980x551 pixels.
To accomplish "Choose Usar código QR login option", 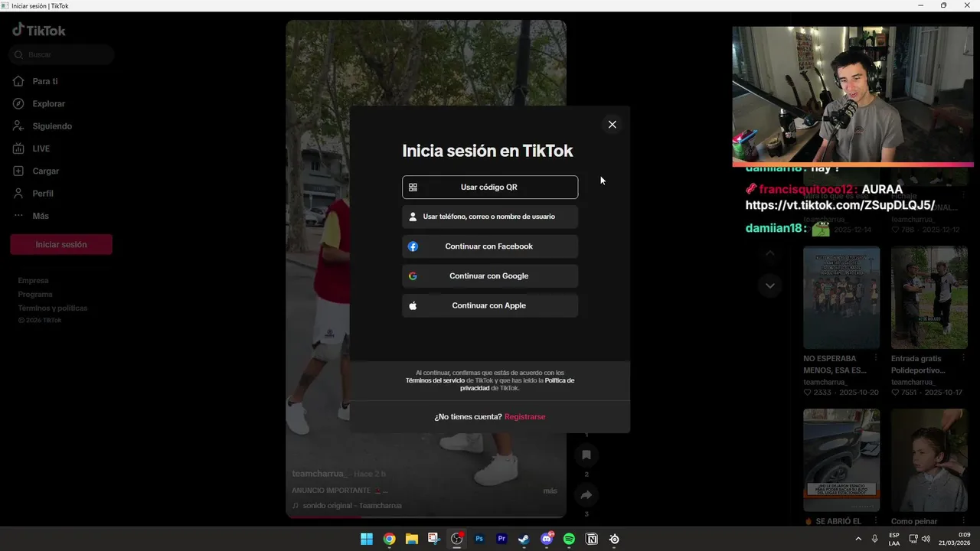I will click(490, 187).
